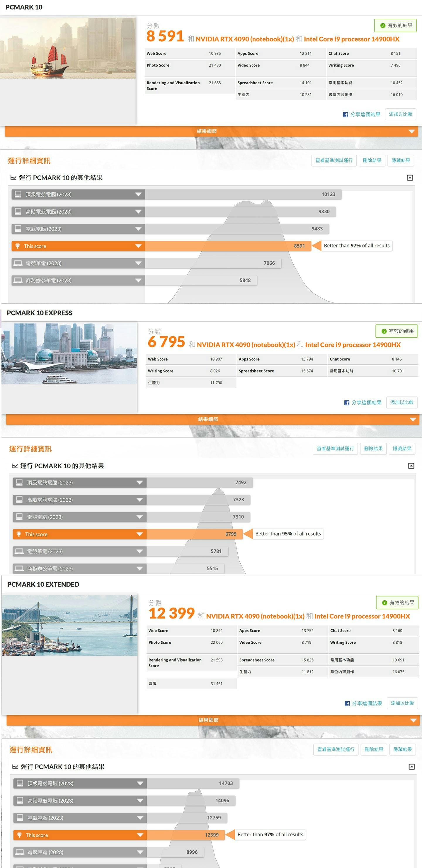Click laptop icon on 電競筆電 row showing 7066
Screen dimensions: 422x868
tap(18, 263)
